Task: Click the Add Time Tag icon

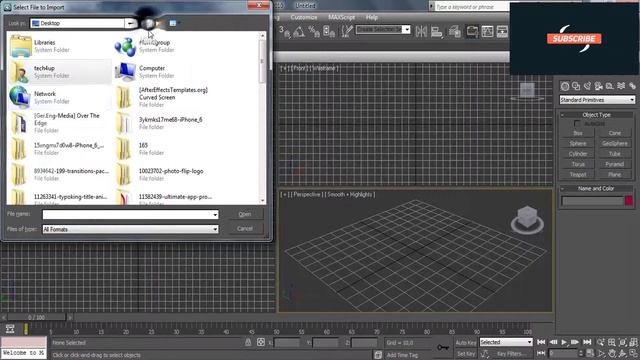Action: [x=378, y=355]
